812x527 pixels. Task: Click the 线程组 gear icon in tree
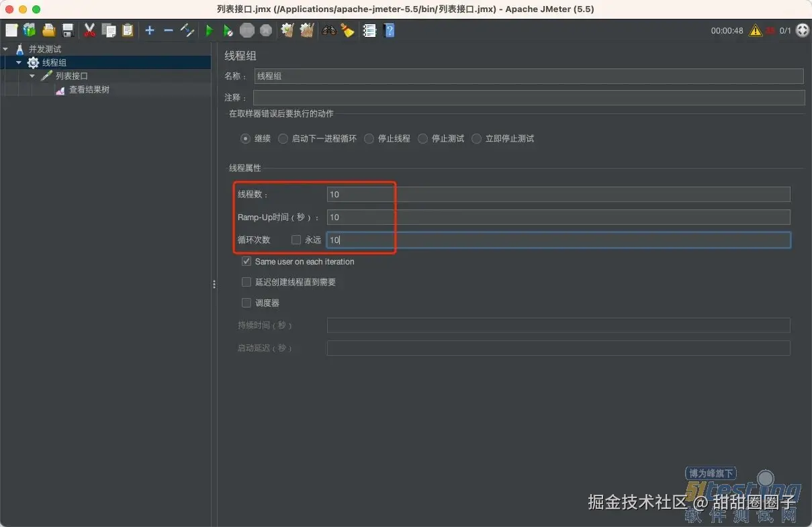(33, 62)
